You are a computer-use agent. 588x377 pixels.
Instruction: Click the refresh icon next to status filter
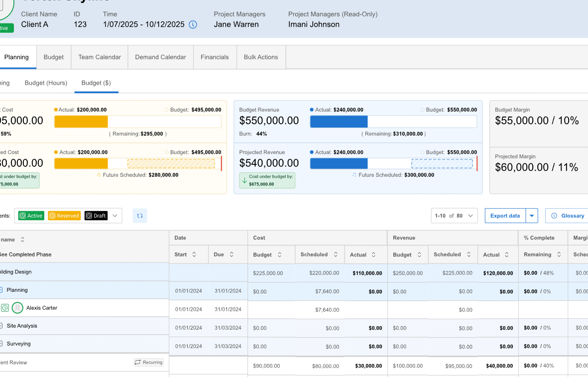140,216
